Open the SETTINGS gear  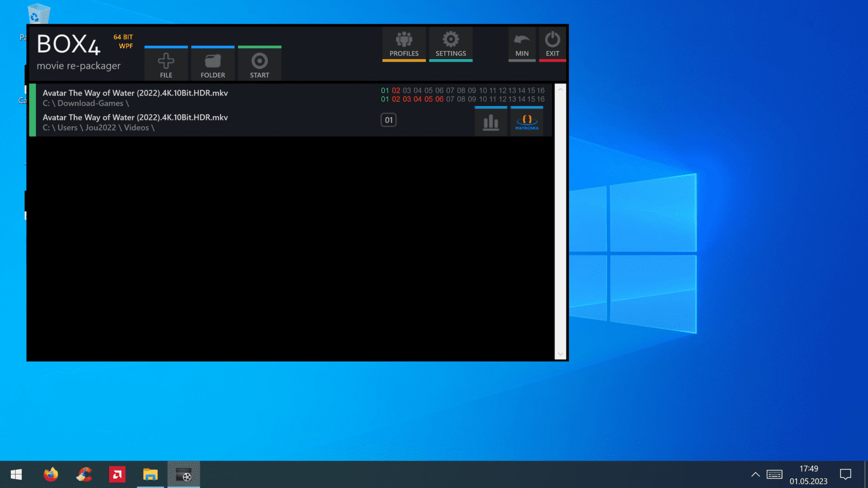tap(451, 44)
